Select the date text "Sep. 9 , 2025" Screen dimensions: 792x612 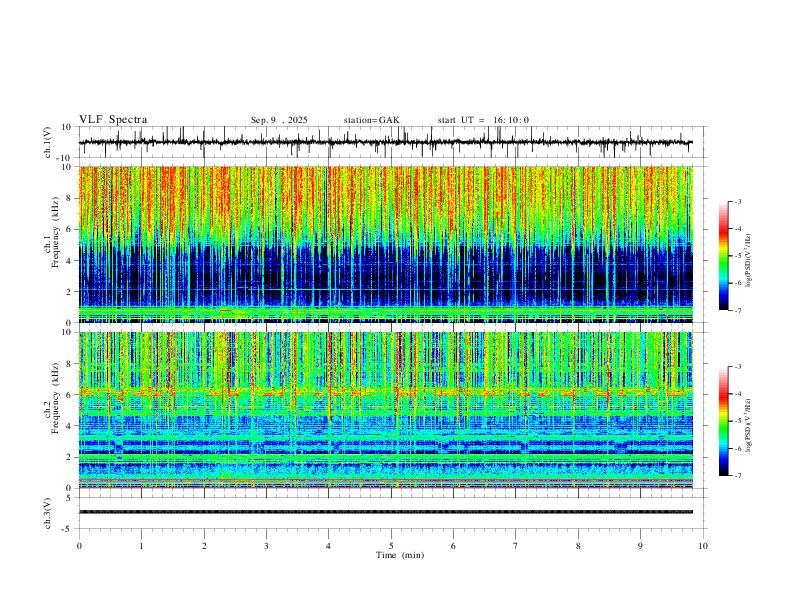click(279, 120)
